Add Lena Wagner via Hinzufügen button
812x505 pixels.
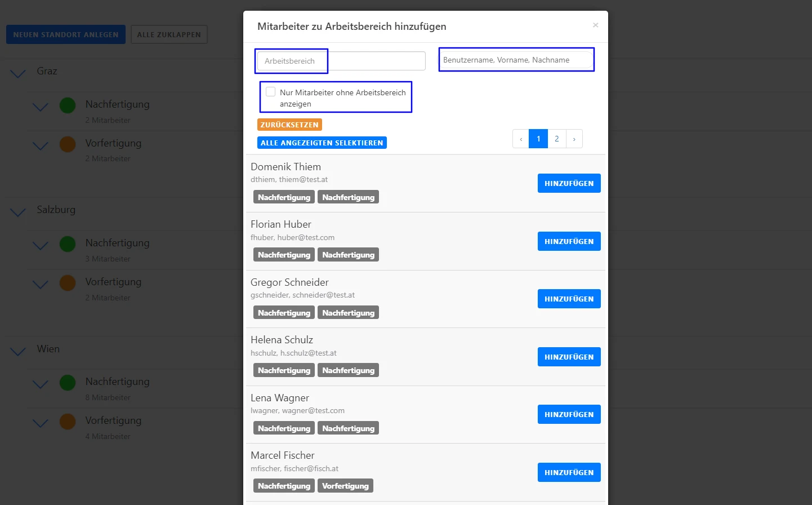click(569, 414)
